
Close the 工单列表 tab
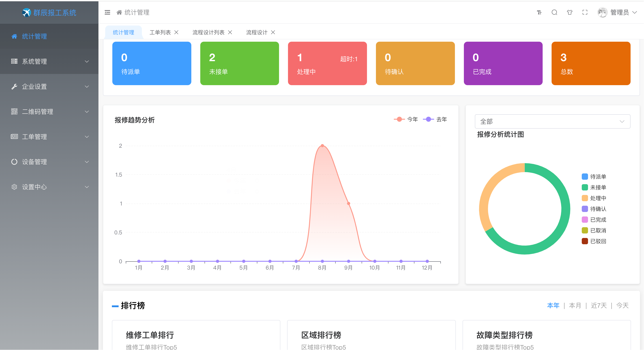tap(176, 32)
